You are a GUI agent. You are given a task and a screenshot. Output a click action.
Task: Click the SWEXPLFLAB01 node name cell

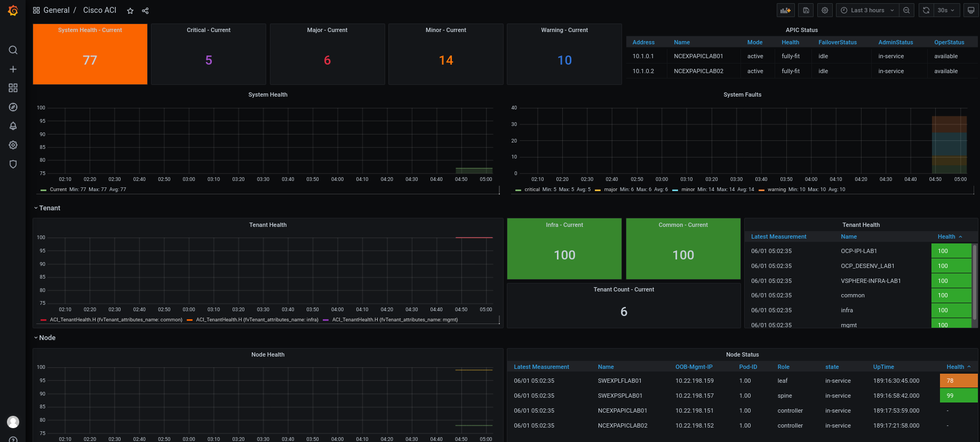tap(619, 381)
